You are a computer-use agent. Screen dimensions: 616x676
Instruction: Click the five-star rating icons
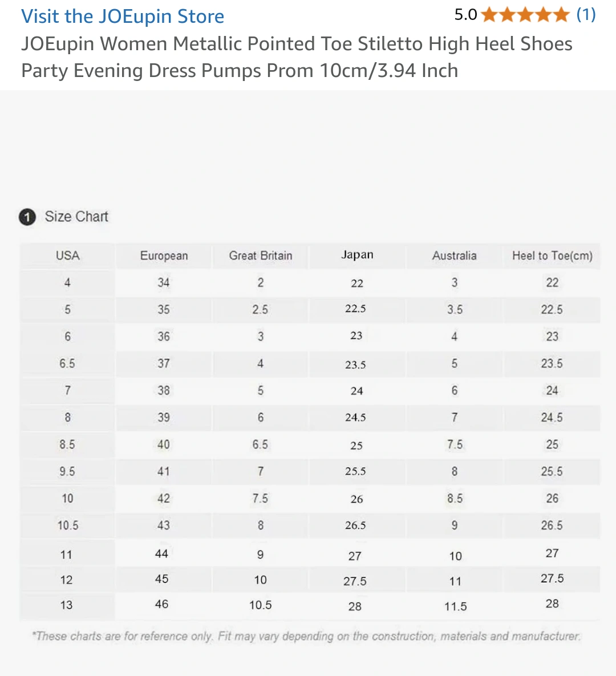tap(525, 15)
